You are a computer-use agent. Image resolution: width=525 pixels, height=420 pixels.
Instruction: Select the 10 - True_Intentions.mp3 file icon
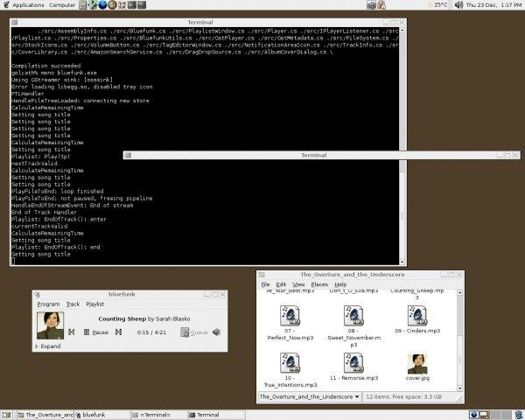(290, 362)
